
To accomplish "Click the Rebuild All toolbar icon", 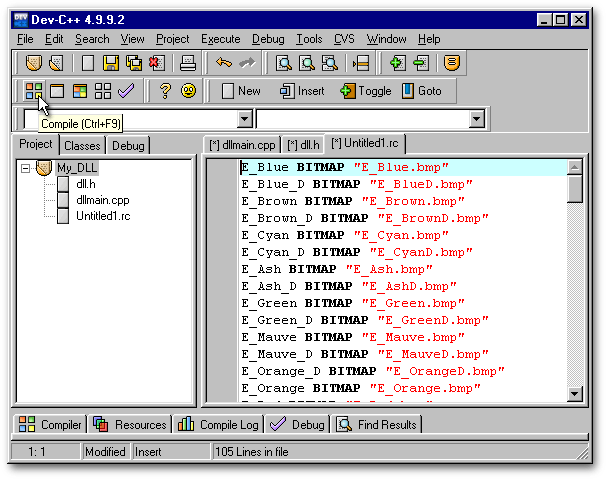I will click(102, 91).
